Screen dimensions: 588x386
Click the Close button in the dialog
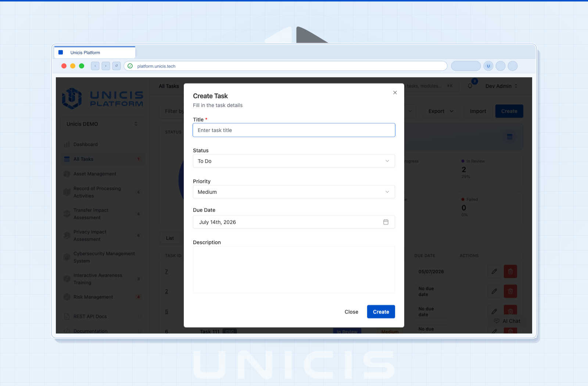click(351, 312)
